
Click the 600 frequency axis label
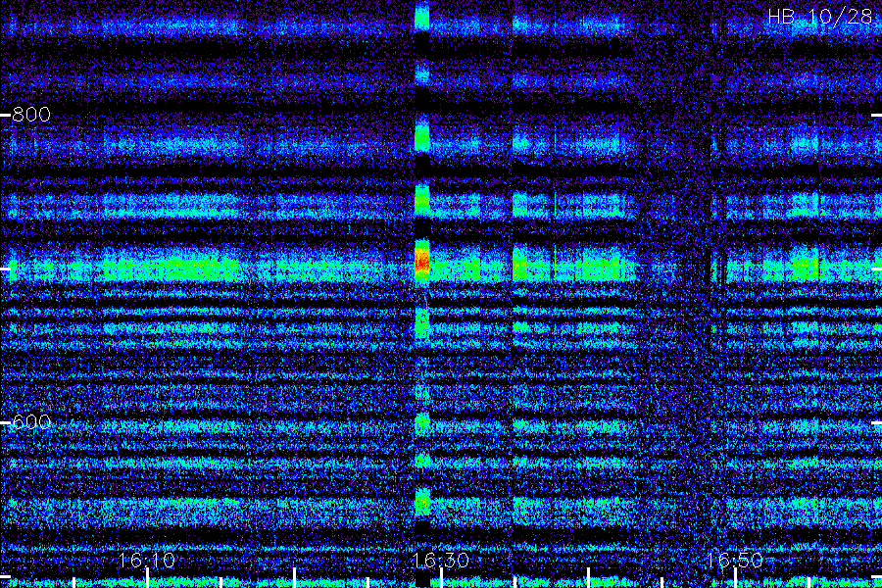click(x=31, y=422)
